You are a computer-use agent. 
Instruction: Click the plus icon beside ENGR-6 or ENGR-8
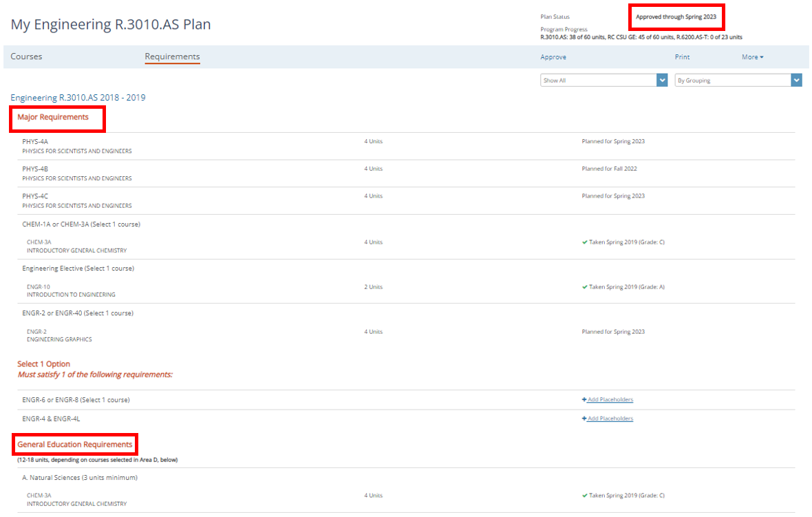click(584, 400)
